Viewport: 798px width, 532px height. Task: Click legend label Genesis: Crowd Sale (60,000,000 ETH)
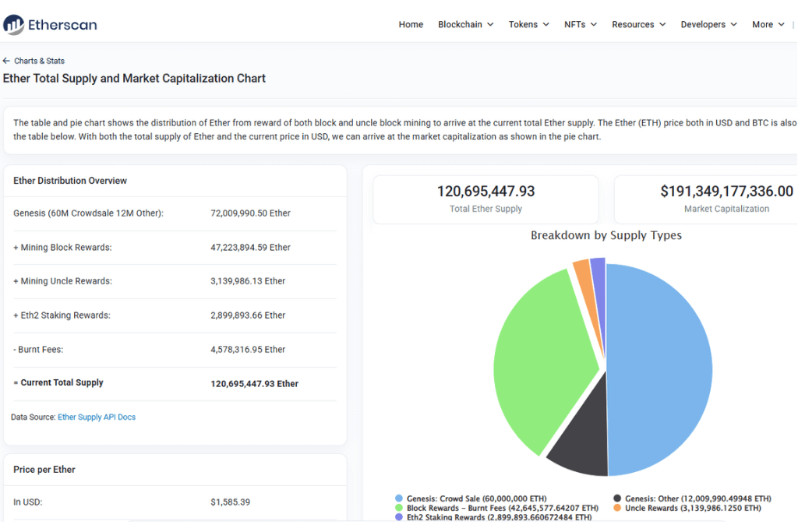click(x=476, y=499)
